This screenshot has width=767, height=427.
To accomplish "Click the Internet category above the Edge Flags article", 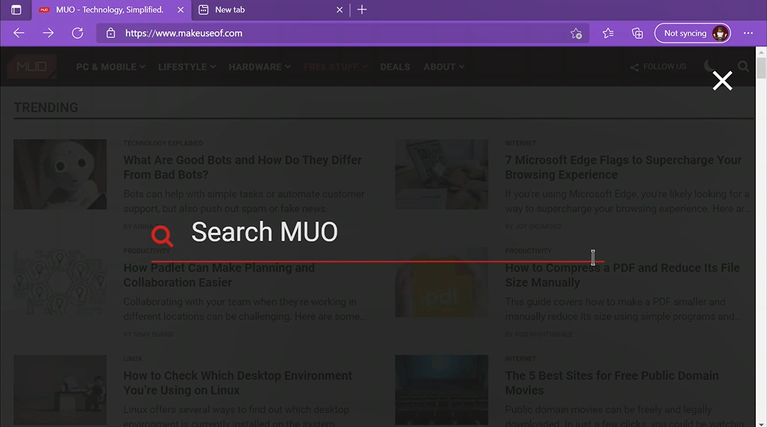I will pyautogui.click(x=520, y=143).
